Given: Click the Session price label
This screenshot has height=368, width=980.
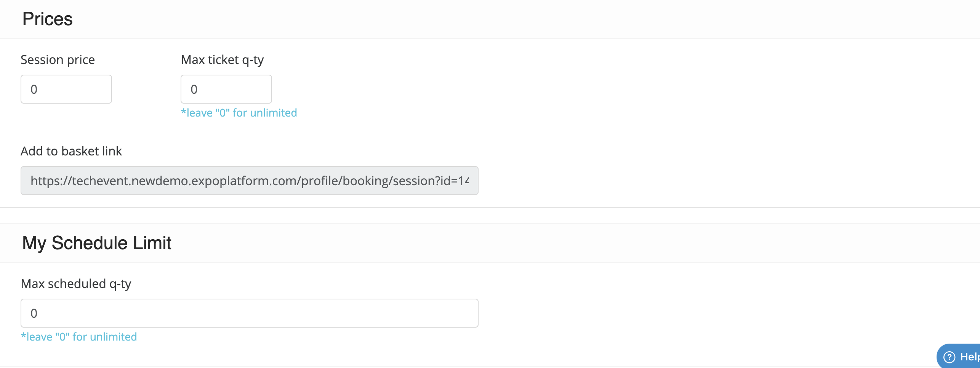Looking at the screenshot, I should click(x=58, y=60).
